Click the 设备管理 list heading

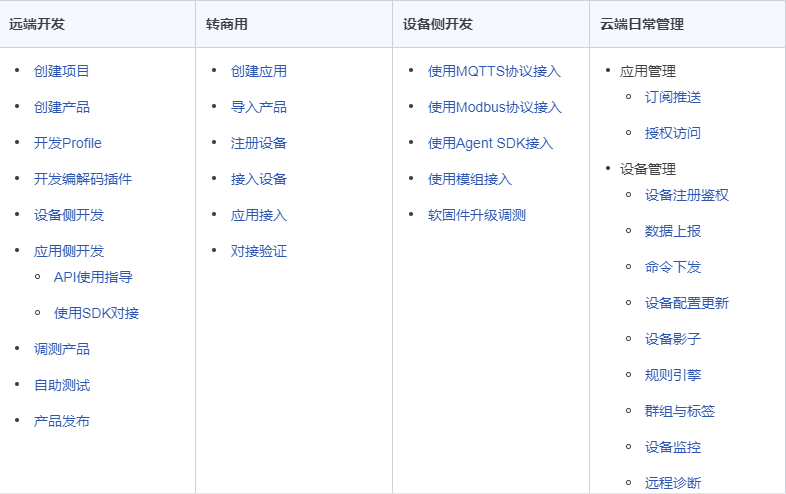click(x=648, y=169)
